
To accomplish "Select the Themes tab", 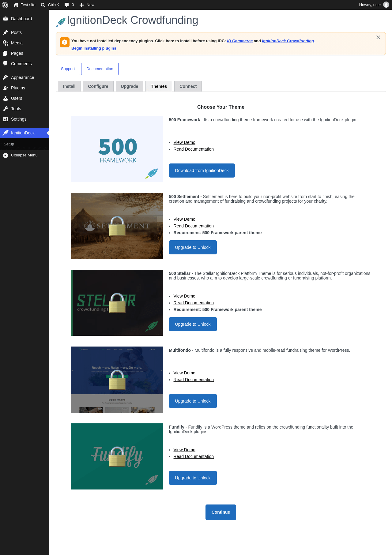I will tap(159, 86).
